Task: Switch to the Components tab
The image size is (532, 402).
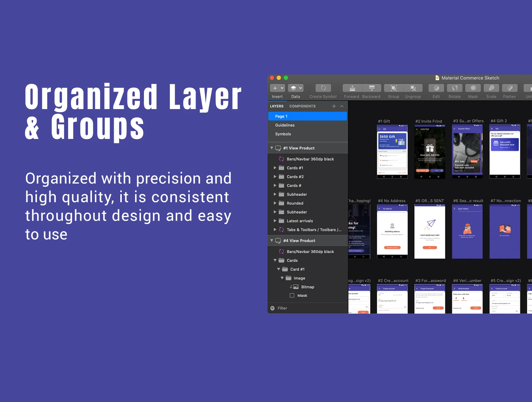Action: pos(302,106)
